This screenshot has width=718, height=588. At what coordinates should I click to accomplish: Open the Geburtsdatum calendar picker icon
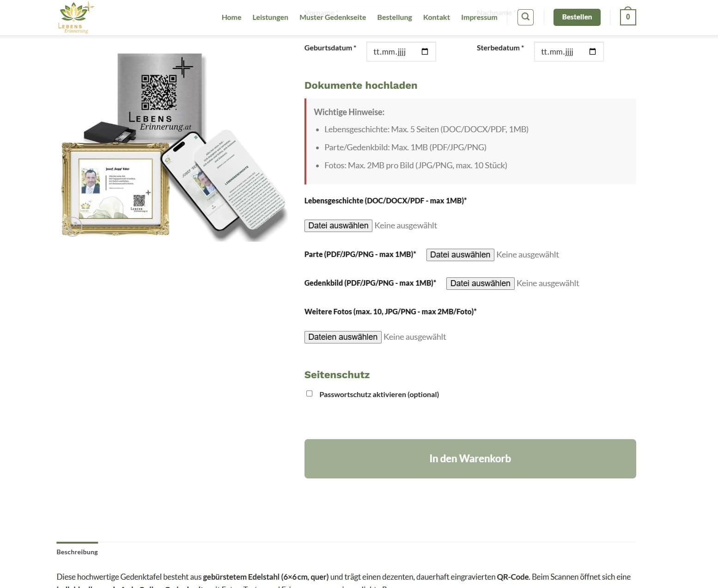click(x=425, y=52)
